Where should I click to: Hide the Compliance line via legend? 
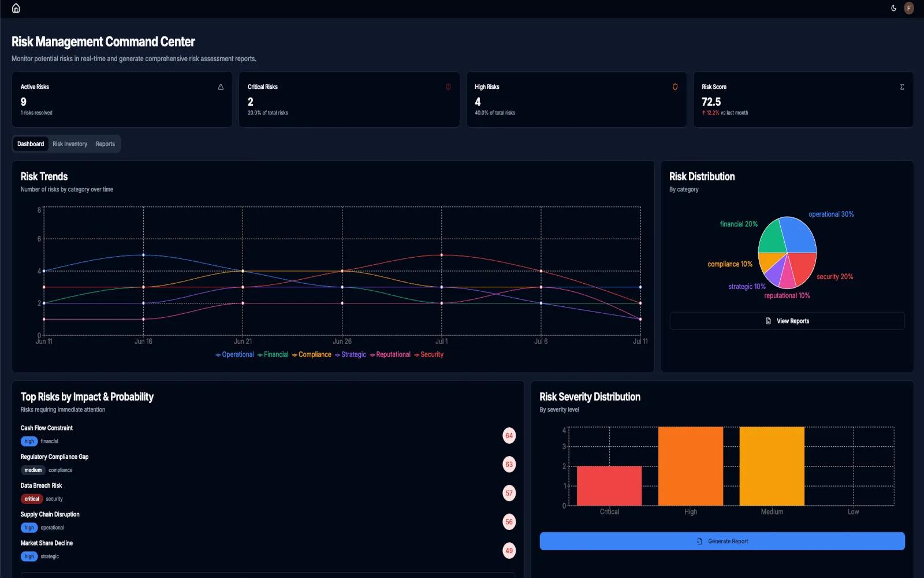coord(312,355)
